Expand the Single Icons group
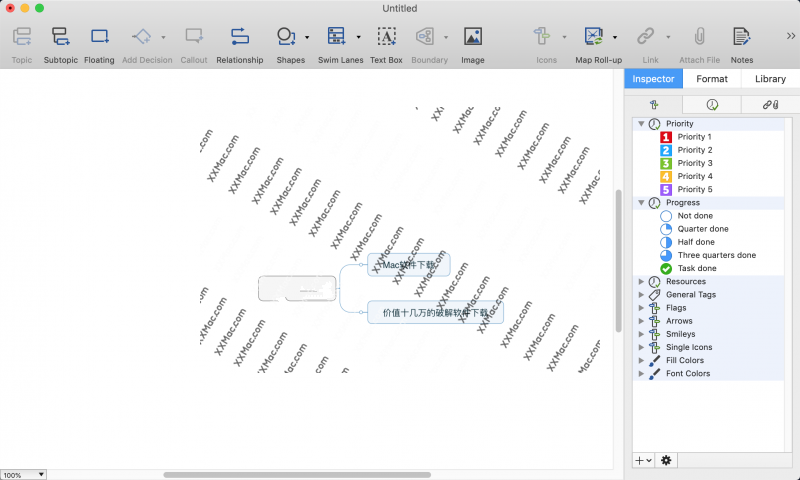 (x=641, y=347)
